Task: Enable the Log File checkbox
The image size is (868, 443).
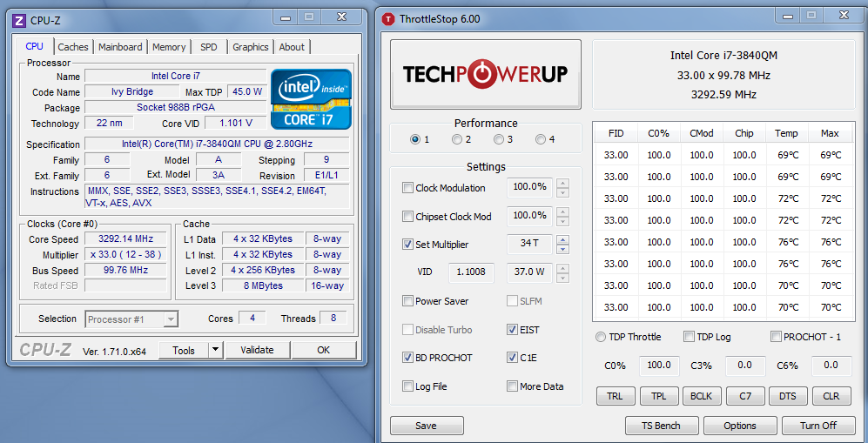Action: [407, 386]
